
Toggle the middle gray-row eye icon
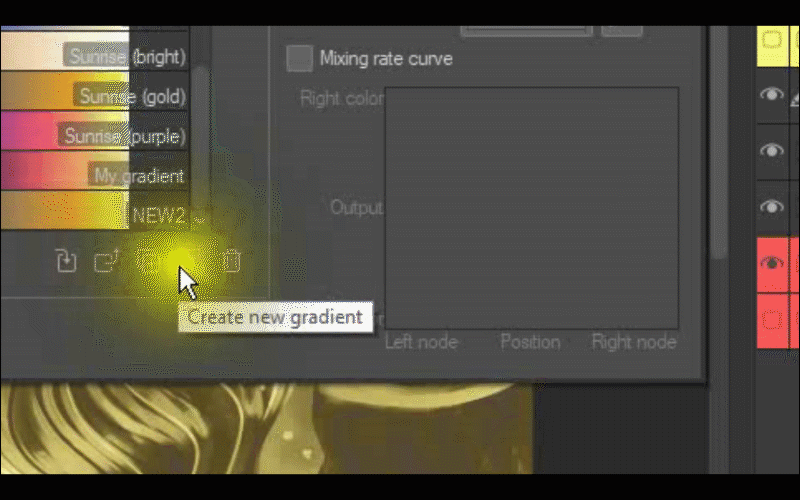[772, 150]
